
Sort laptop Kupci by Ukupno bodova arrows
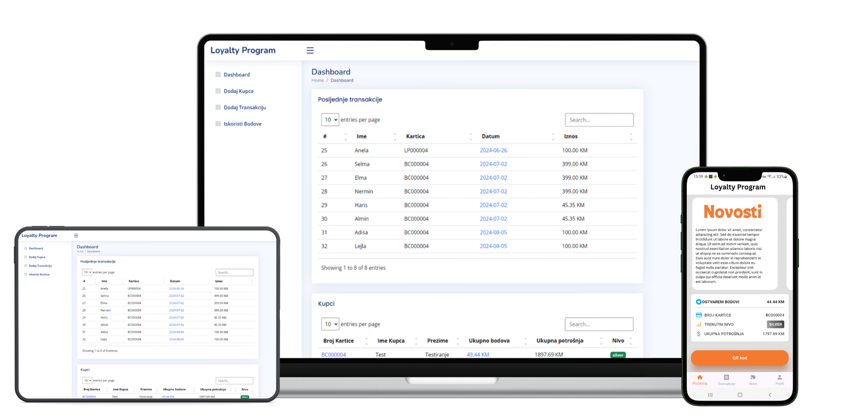(525, 341)
